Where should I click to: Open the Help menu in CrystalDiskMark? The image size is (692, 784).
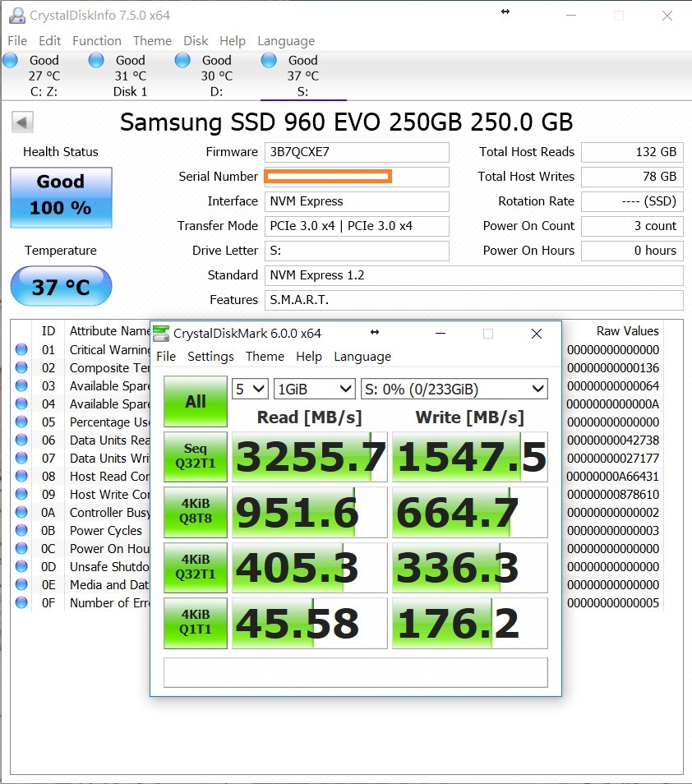309,357
